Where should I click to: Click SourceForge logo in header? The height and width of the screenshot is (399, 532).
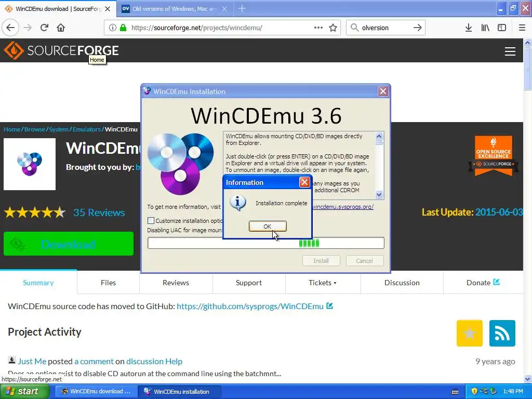coord(61,50)
